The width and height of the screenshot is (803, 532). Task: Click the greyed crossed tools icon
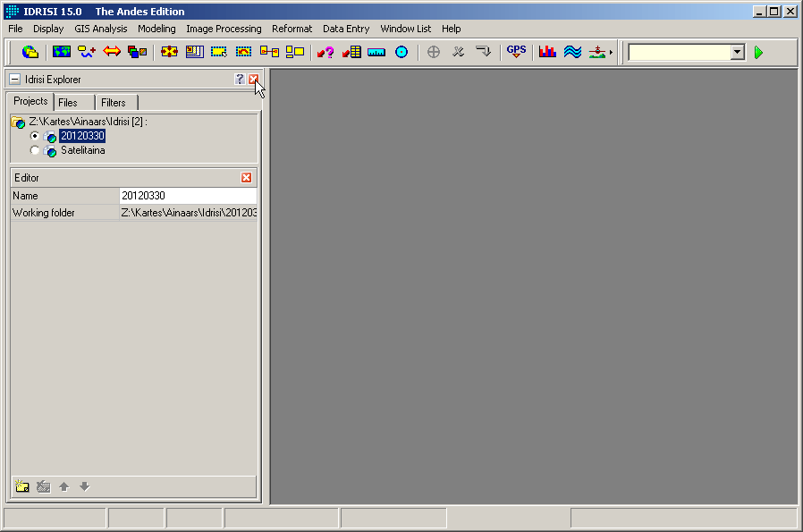click(459, 52)
